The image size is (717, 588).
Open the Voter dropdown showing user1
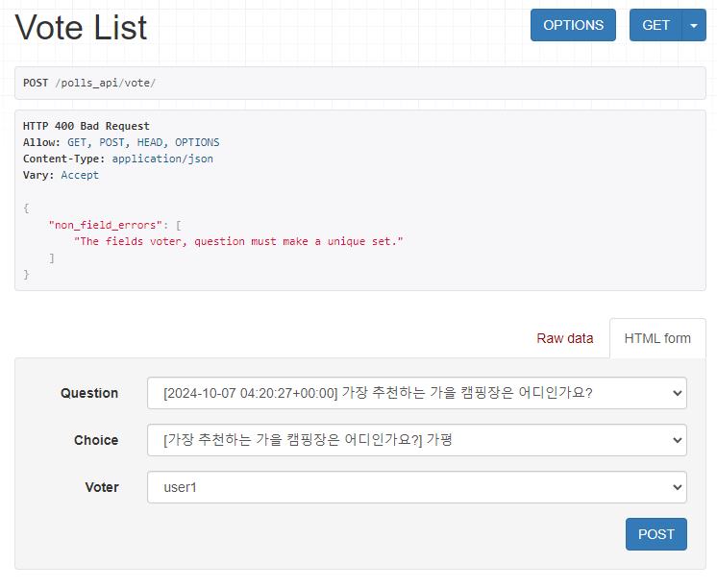(417, 487)
